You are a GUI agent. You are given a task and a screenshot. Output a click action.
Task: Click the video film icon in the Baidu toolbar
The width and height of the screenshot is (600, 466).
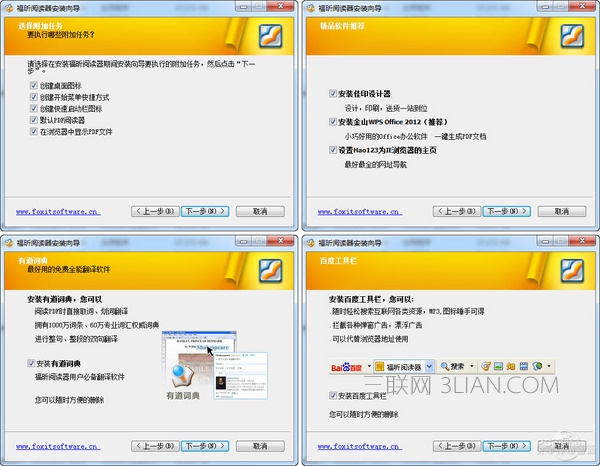pos(524,367)
